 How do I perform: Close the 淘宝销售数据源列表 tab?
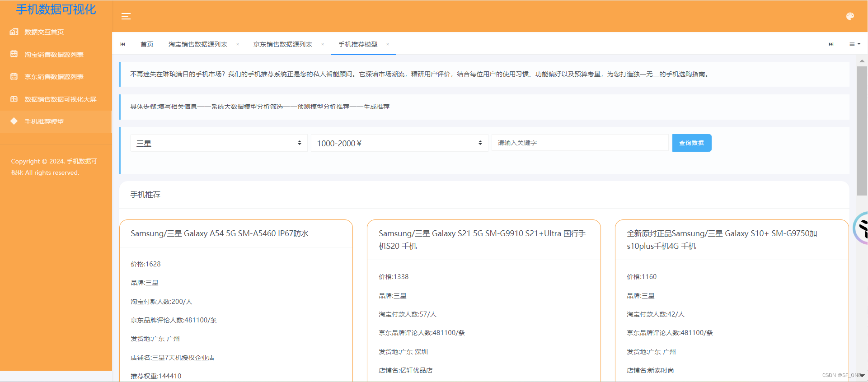click(238, 44)
